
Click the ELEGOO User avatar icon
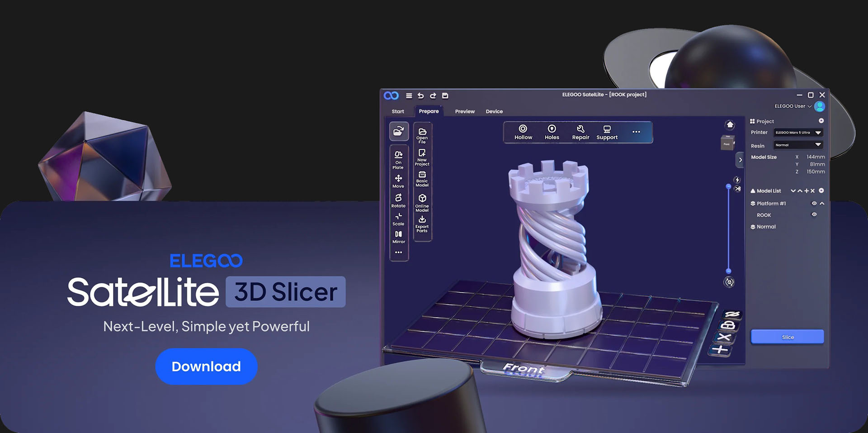pos(820,106)
